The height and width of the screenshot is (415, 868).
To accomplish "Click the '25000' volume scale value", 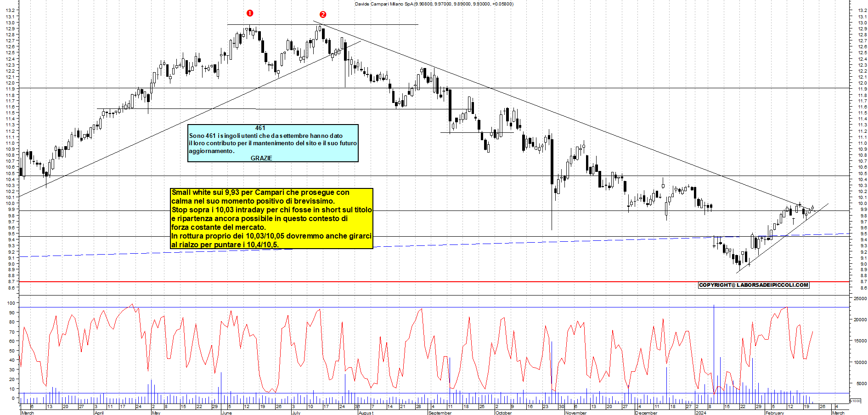I will click(x=860, y=298).
